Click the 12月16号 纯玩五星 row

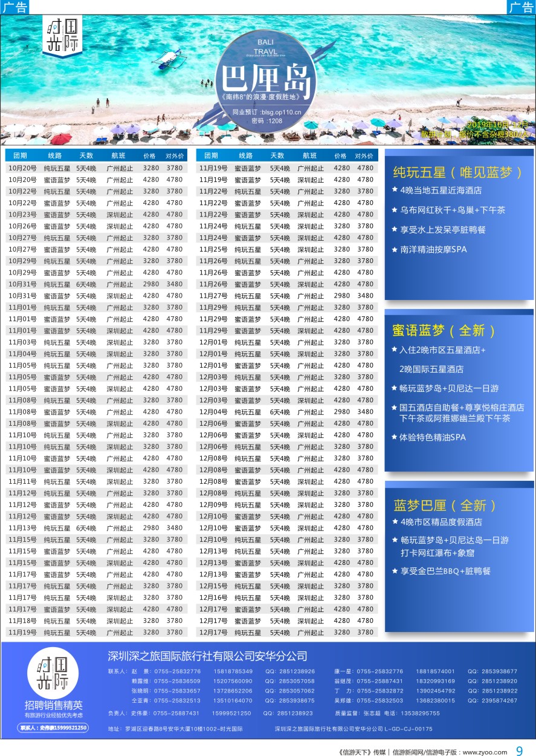coord(287,598)
